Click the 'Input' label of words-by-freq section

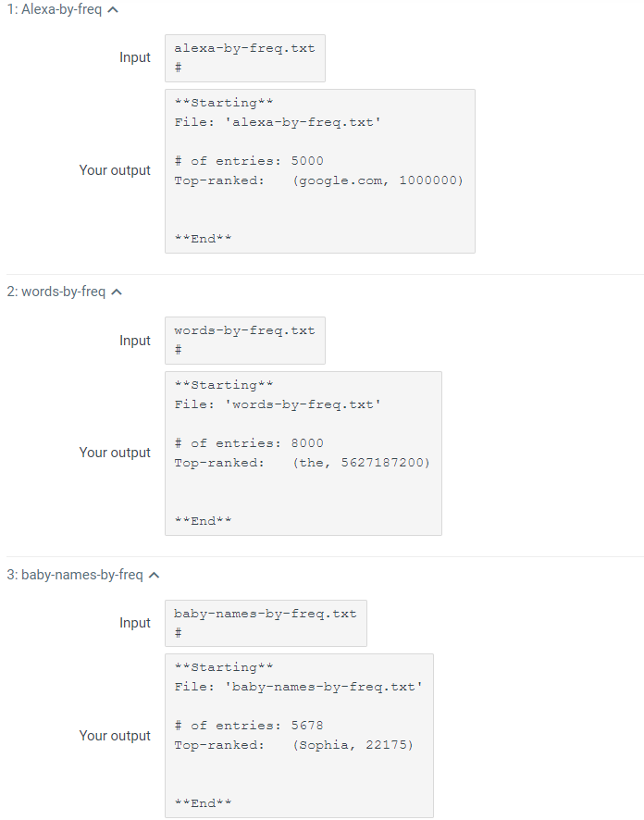click(135, 341)
